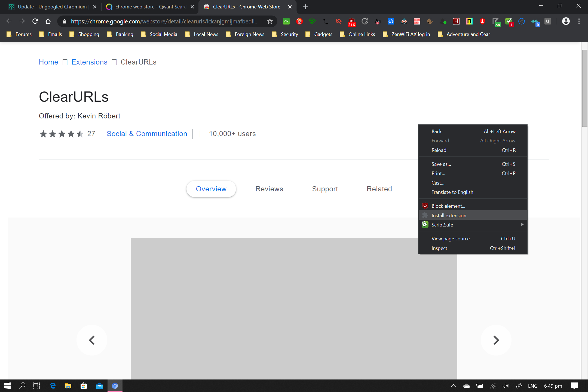Click the browser profile avatar icon
The height and width of the screenshot is (392, 588).
[566, 21]
